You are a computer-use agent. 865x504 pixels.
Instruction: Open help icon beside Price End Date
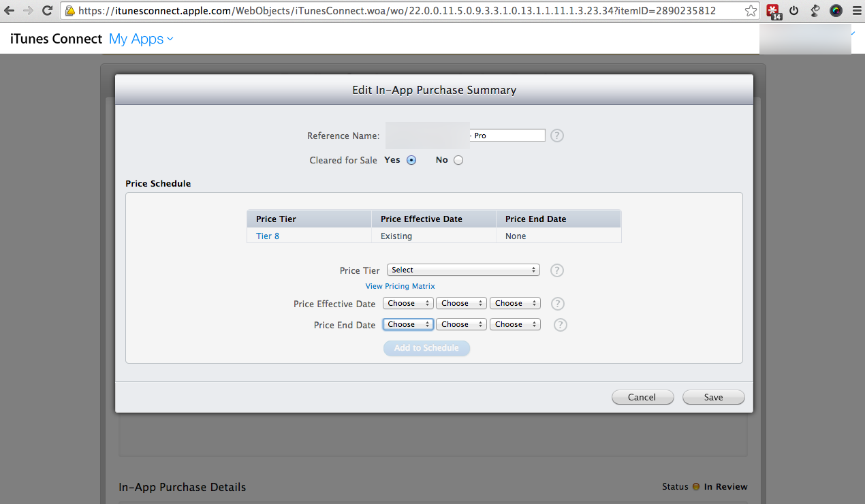(x=561, y=325)
